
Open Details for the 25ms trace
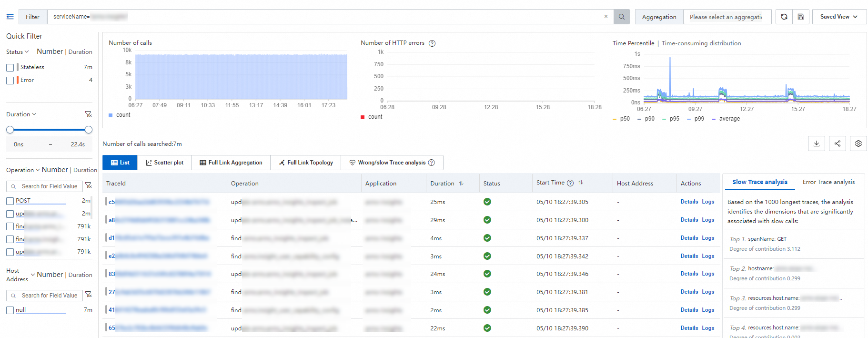tap(689, 202)
